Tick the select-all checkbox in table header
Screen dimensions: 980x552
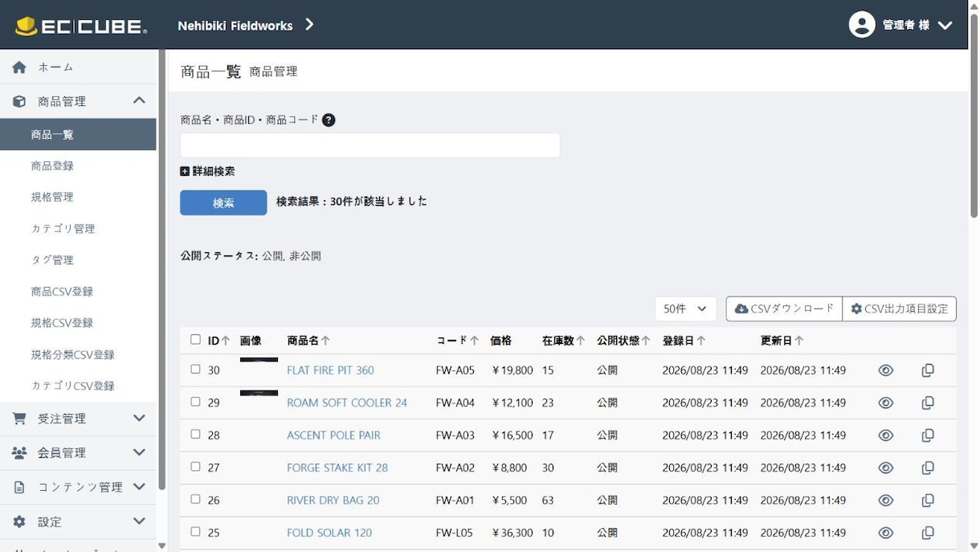click(x=195, y=340)
